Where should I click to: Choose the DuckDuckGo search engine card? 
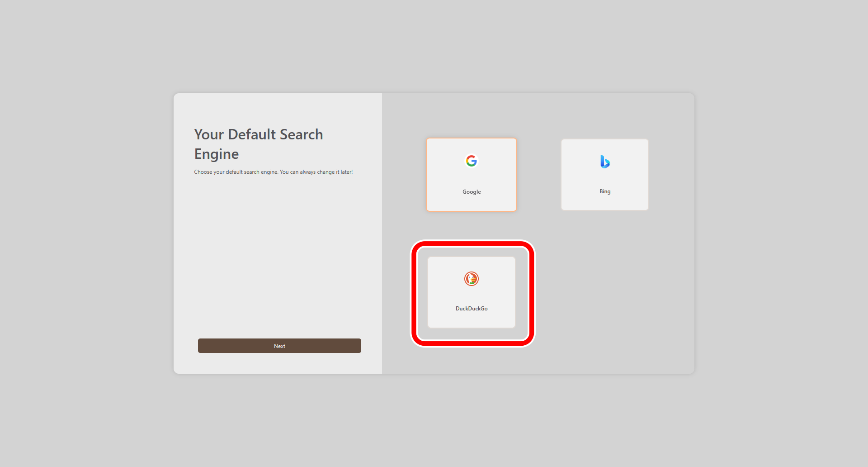point(472,292)
